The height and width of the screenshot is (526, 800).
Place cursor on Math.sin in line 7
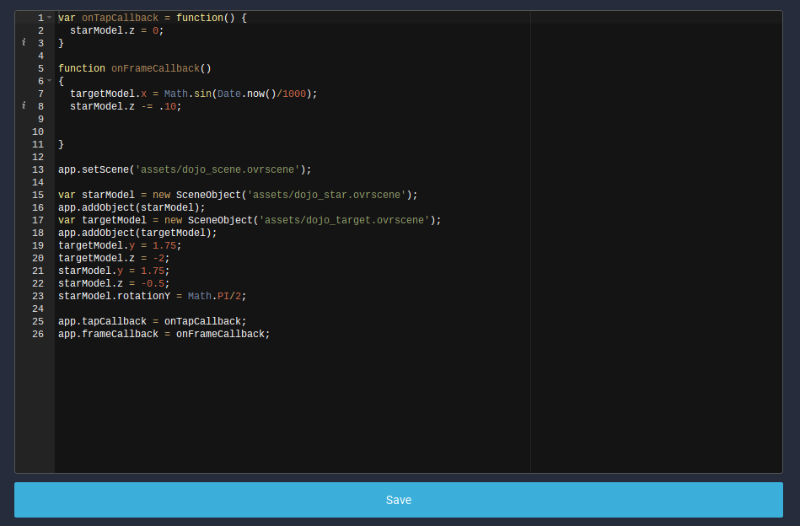188,93
